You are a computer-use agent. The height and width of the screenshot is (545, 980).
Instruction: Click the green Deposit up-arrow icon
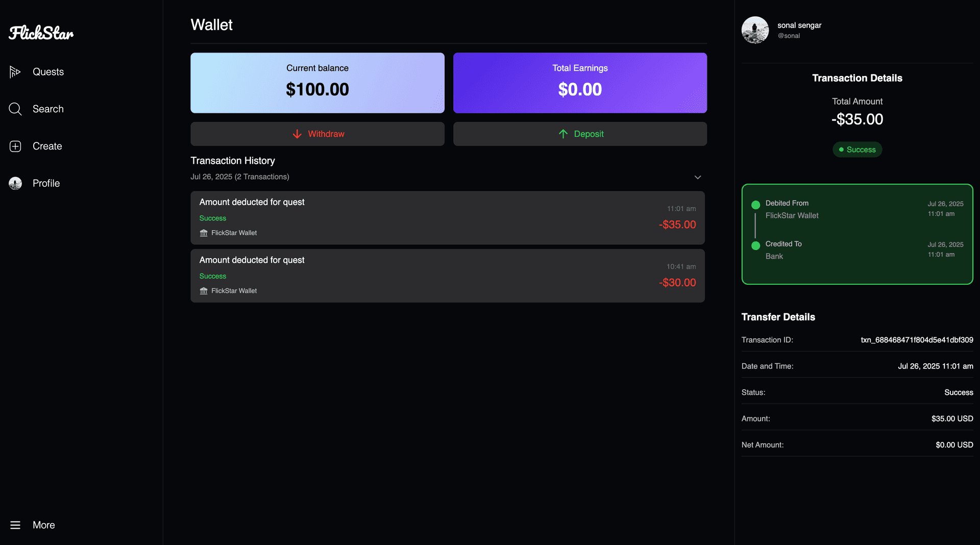point(563,134)
